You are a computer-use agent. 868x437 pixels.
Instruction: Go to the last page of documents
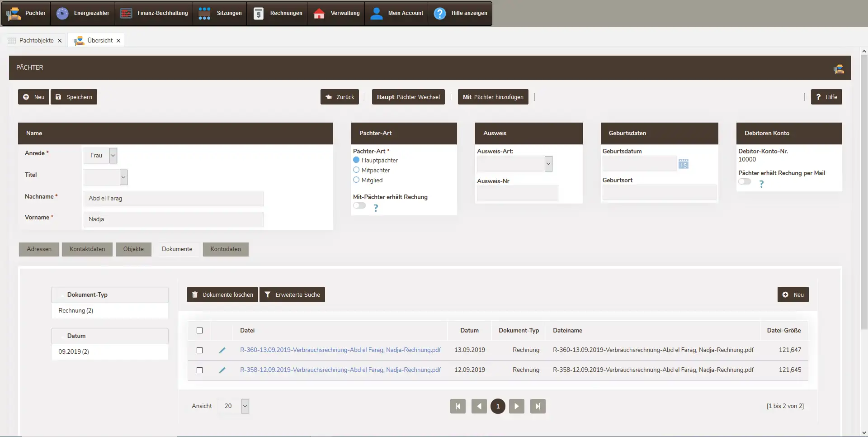click(x=538, y=406)
